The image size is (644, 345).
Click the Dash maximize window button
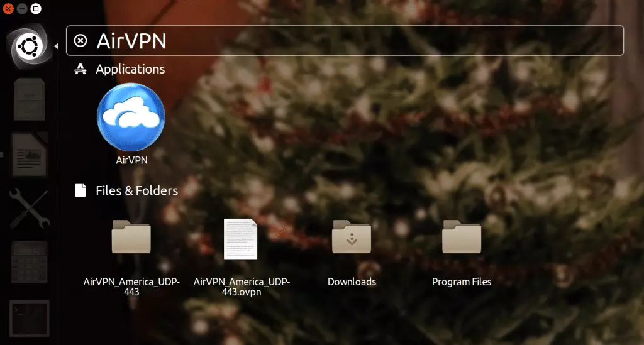pyautogui.click(x=36, y=8)
